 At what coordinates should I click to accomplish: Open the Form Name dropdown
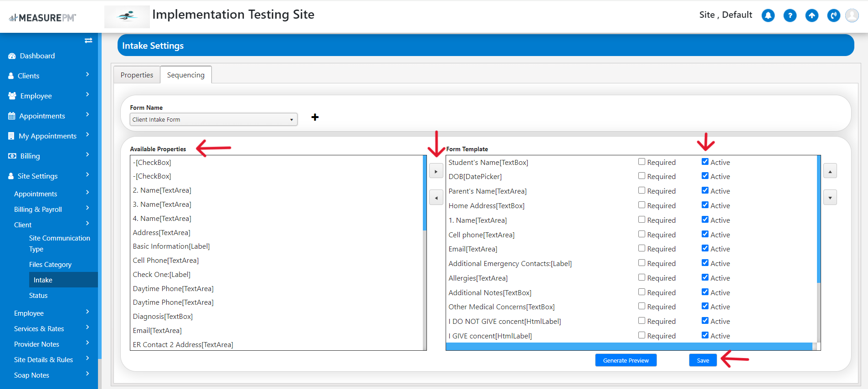pyautogui.click(x=214, y=119)
